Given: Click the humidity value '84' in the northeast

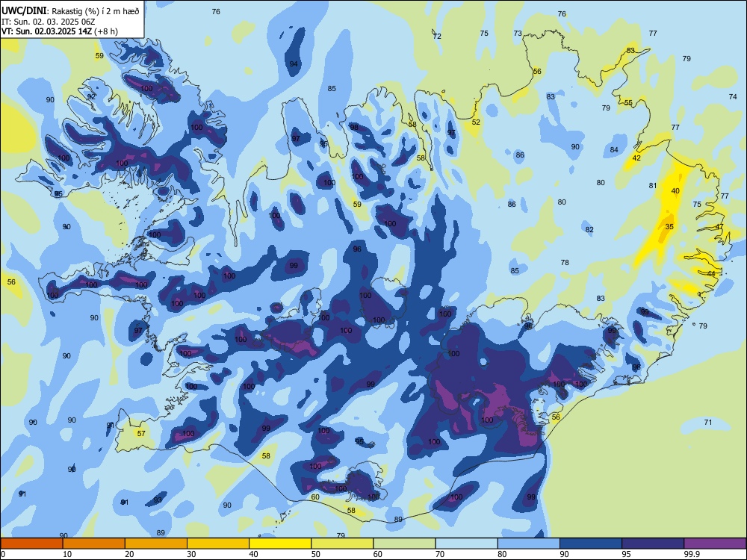Looking at the screenshot, I should tap(614, 150).
